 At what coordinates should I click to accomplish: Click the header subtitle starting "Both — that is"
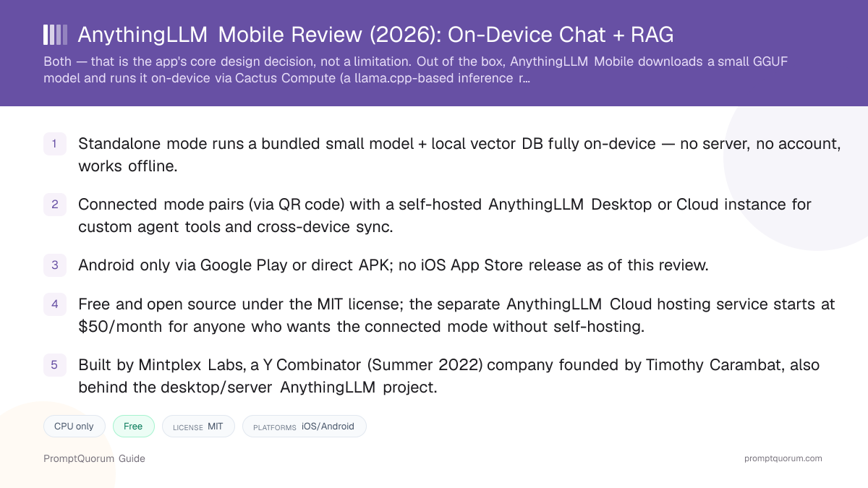[x=415, y=69]
